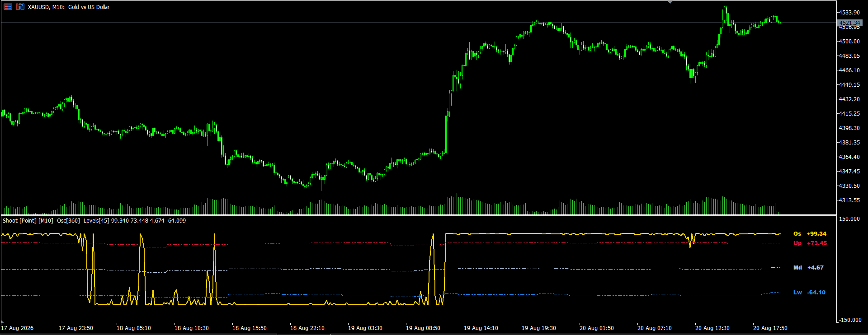This screenshot has height=335, width=868.
Task: Click the 4330.50 price scale label
Action: pyautogui.click(x=849, y=186)
